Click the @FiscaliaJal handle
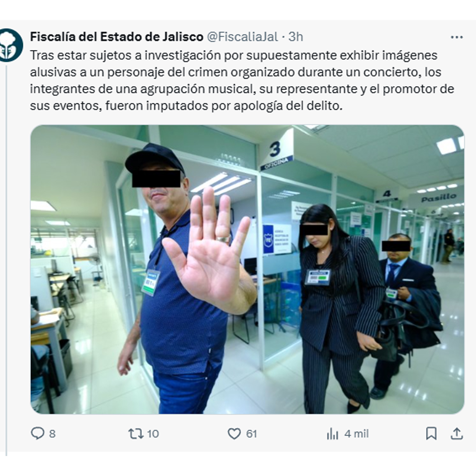This screenshot has height=476, width=476. tap(242, 37)
